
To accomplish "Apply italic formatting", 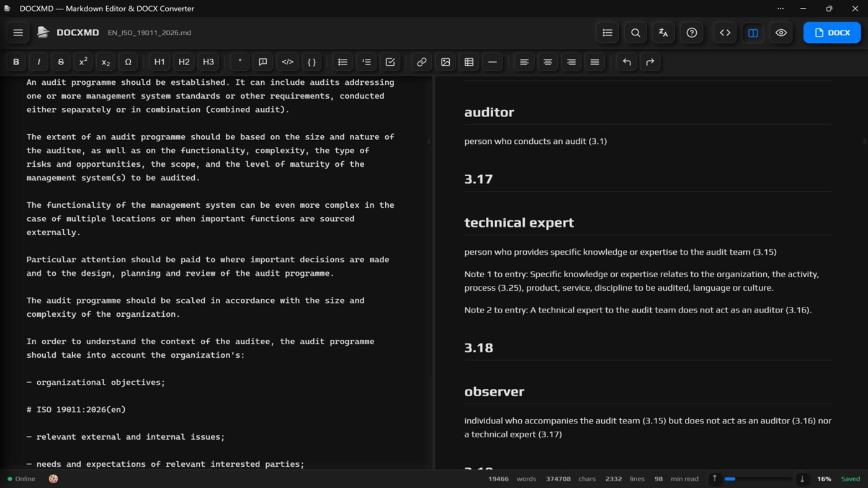I will point(38,62).
